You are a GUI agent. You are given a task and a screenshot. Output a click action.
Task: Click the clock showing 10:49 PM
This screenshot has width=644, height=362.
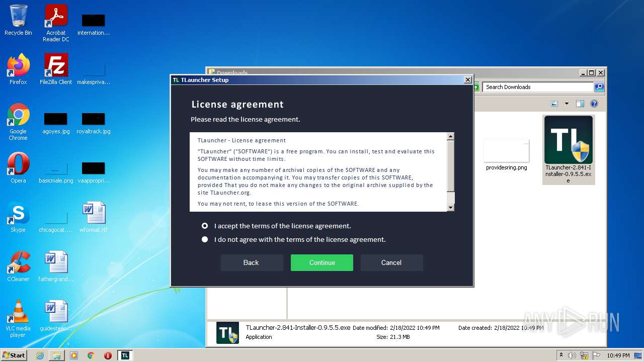tap(618, 355)
